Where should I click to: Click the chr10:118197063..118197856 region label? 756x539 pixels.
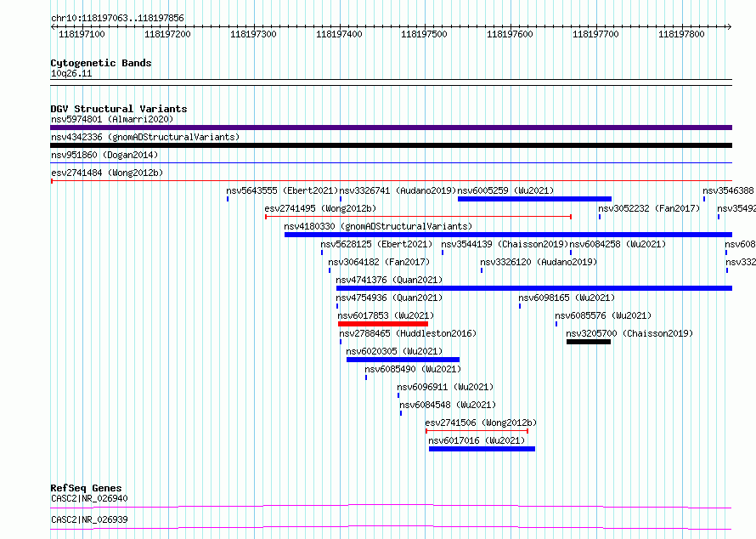click(117, 18)
